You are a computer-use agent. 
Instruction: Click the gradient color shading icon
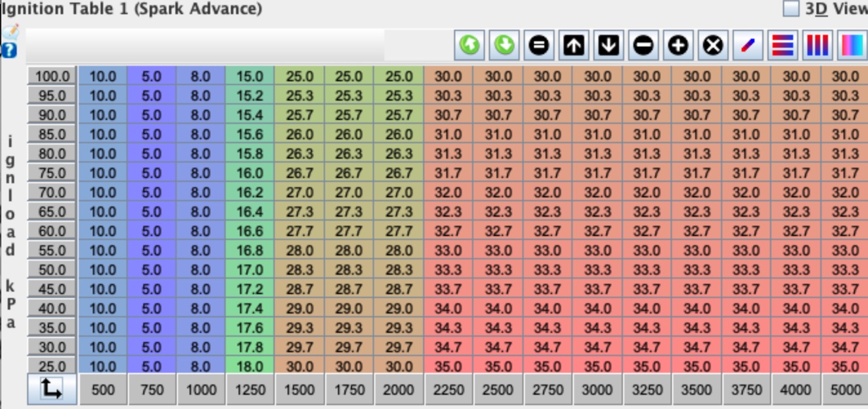coord(852,45)
